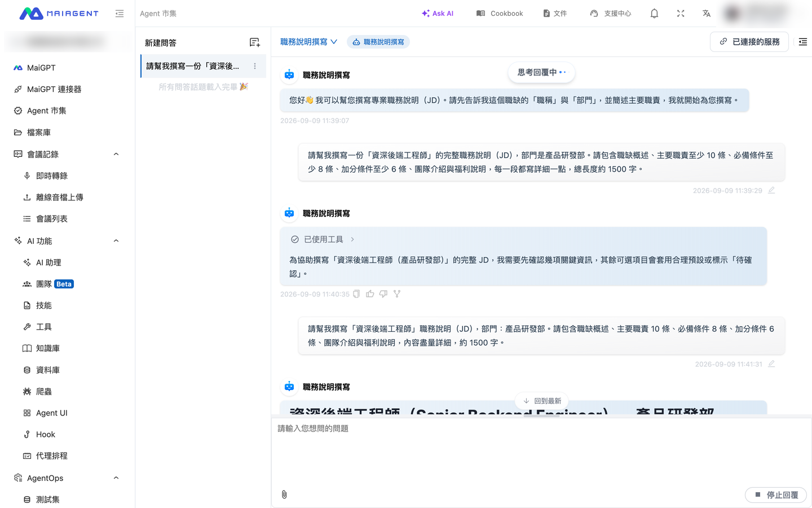Give thumbs up to the 11:40:35 reply
Image resolution: width=812 pixels, height=508 pixels.
click(x=370, y=294)
